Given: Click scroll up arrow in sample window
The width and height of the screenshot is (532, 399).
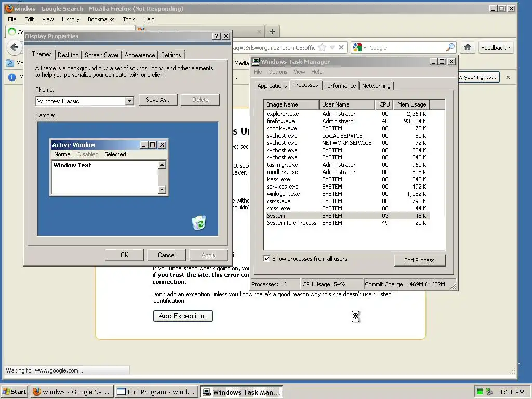Looking at the screenshot, I should click(162, 165).
